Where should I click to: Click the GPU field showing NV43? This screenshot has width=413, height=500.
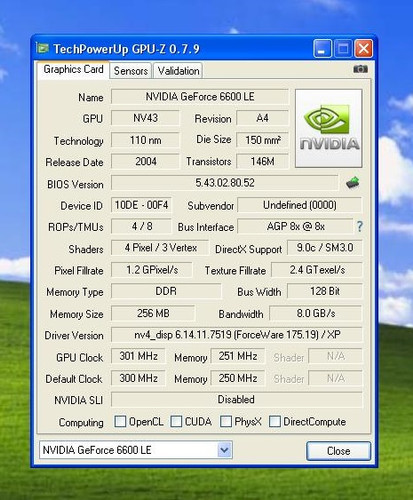point(145,118)
